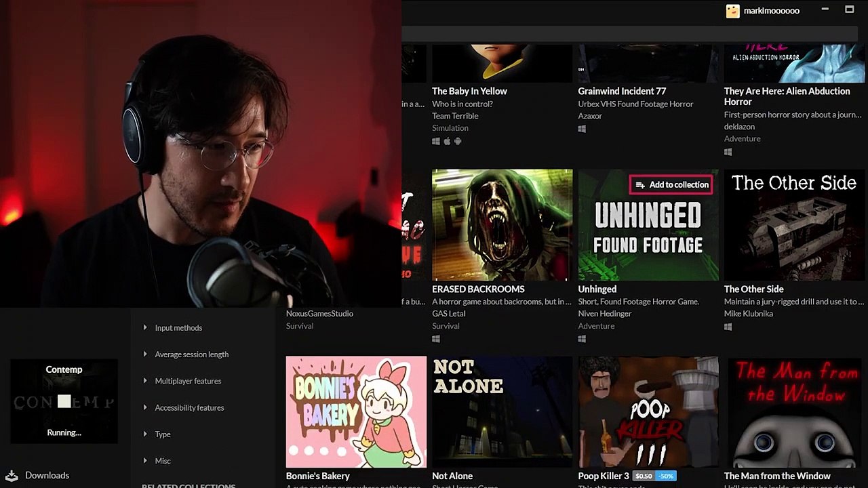Click 'Urbex VHS Found Footage Horror' description
Screen dimensions: 868x488
coord(635,104)
